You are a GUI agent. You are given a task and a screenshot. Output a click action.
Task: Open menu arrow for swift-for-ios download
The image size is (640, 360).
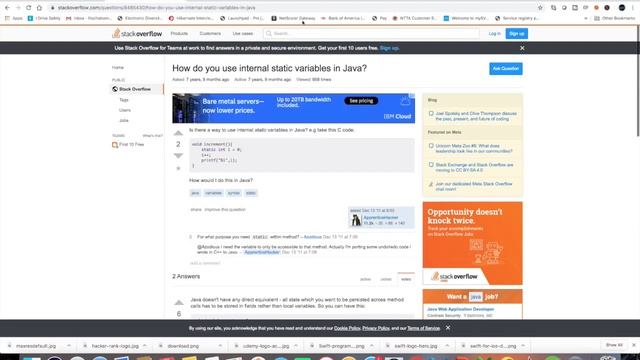(523, 346)
